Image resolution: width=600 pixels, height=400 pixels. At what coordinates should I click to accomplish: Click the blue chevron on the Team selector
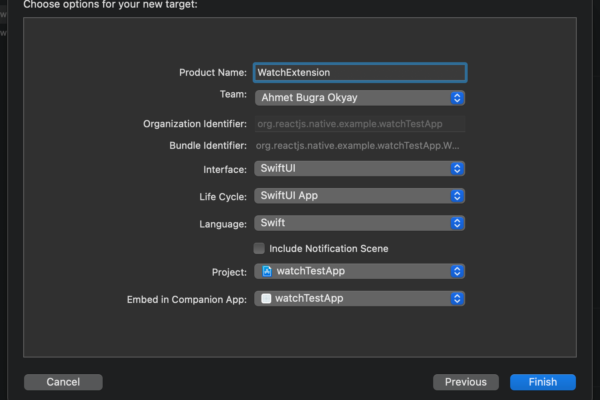pyautogui.click(x=458, y=98)
